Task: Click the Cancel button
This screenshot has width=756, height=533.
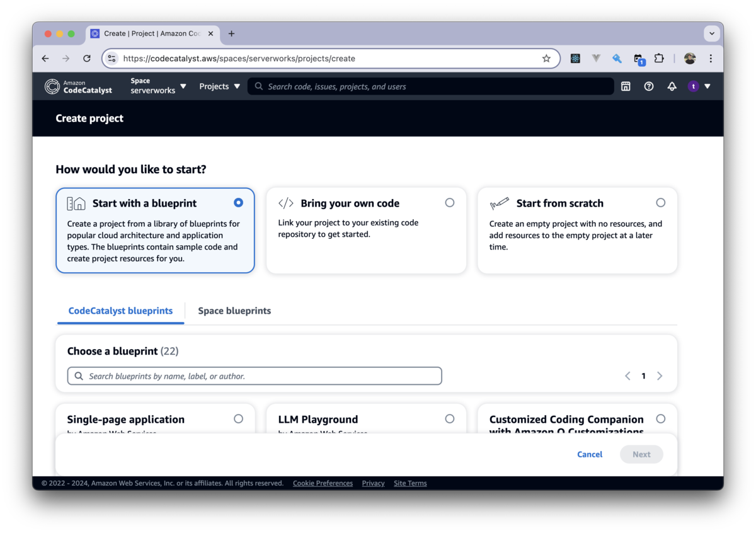Action: 590,454
